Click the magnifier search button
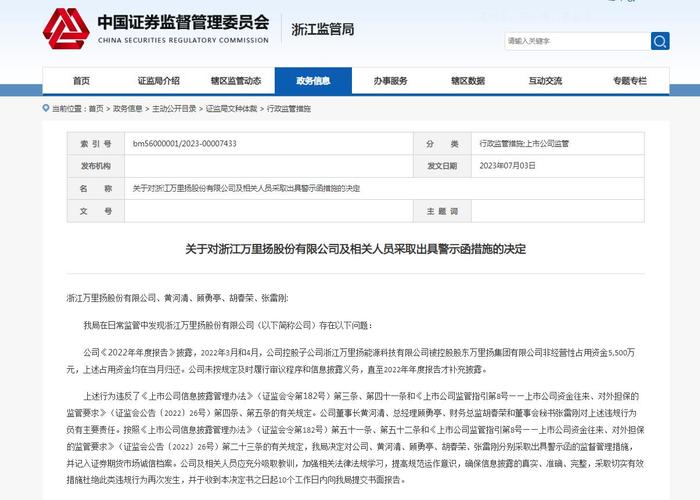The image size is (700, 500). [x=660, y=41]
